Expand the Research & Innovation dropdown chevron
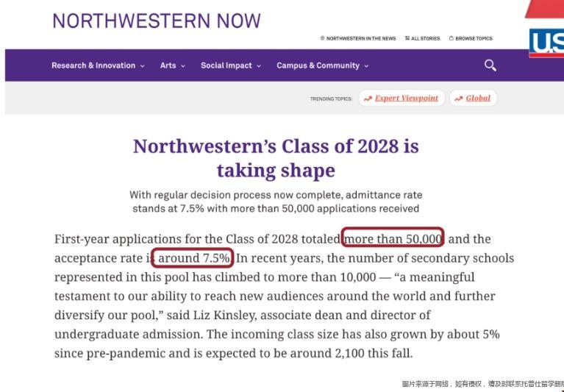This screenshot has width=564, height=392. point(143,66)
